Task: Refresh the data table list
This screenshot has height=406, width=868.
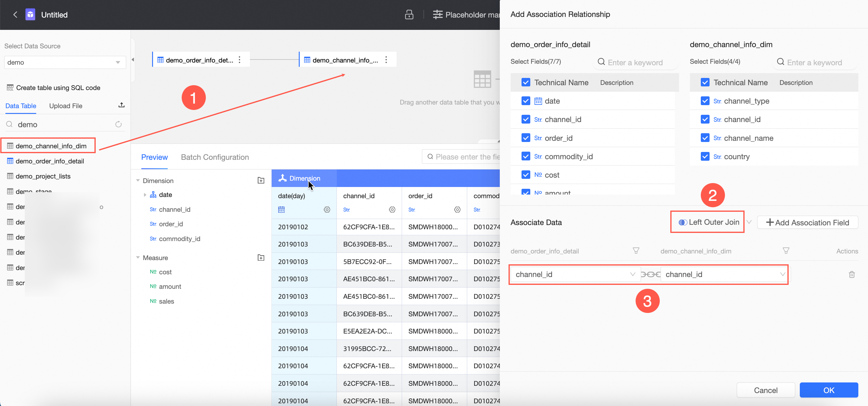Action: click(118, 124)
